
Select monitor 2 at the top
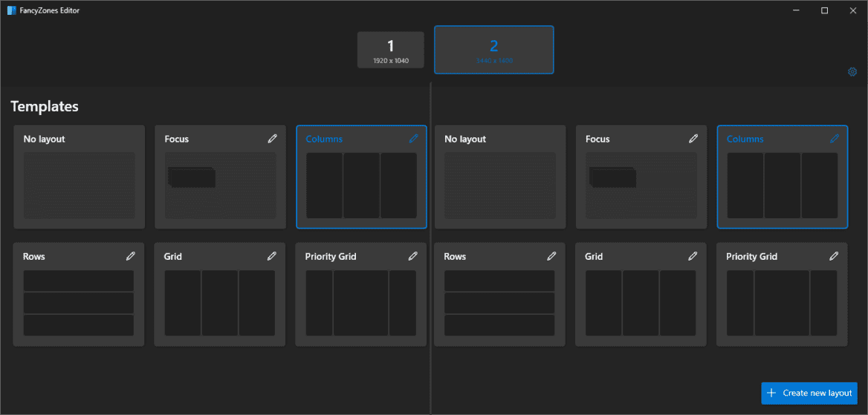tap(493, 50)
